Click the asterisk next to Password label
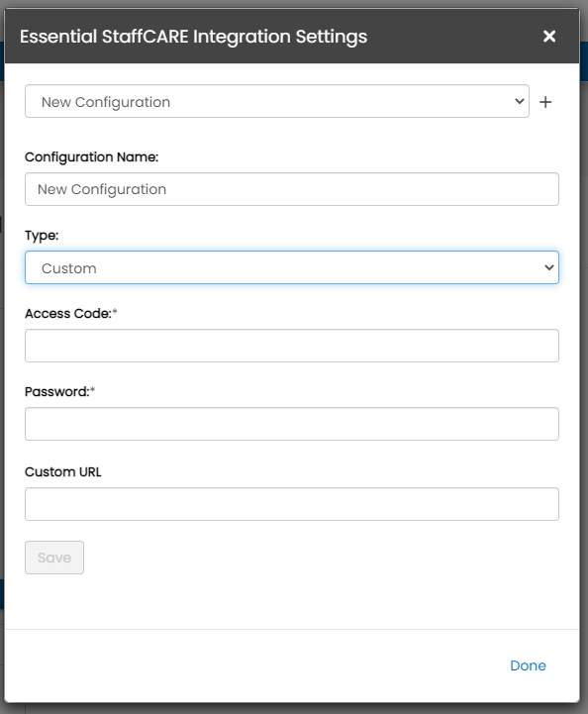This screenshot has width=588, height=714. (x=92, y=390)
